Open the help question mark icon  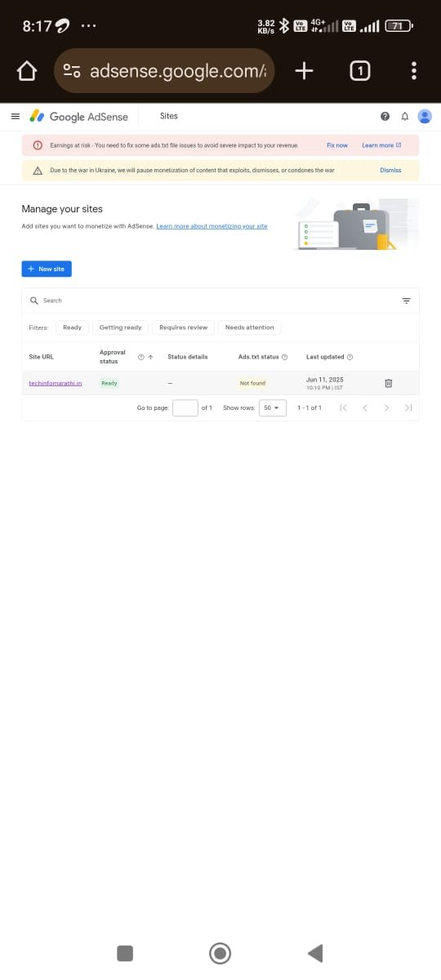pyautogui.click(x=385, y=117)
